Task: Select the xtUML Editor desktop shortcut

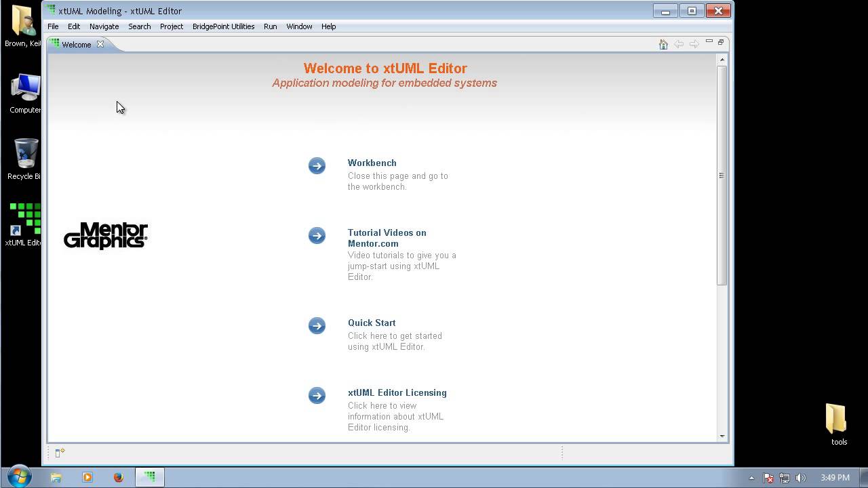Action: [x=24, y=224]
